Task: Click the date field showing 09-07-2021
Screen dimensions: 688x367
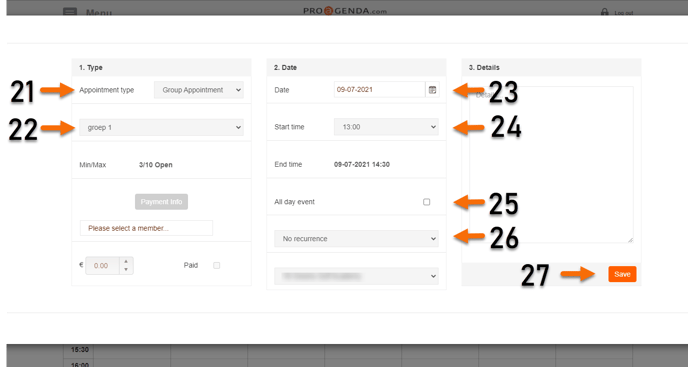Action: point(380,90)
